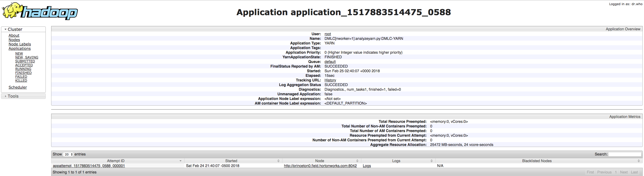
Task: Sort table by Logs column
Action: pyautogui.click(x=396, y=161)
